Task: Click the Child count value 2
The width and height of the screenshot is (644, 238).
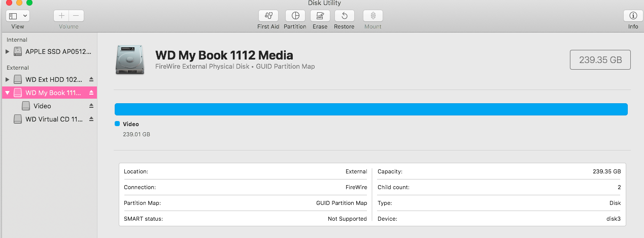Action: click(x=619, y=187)
